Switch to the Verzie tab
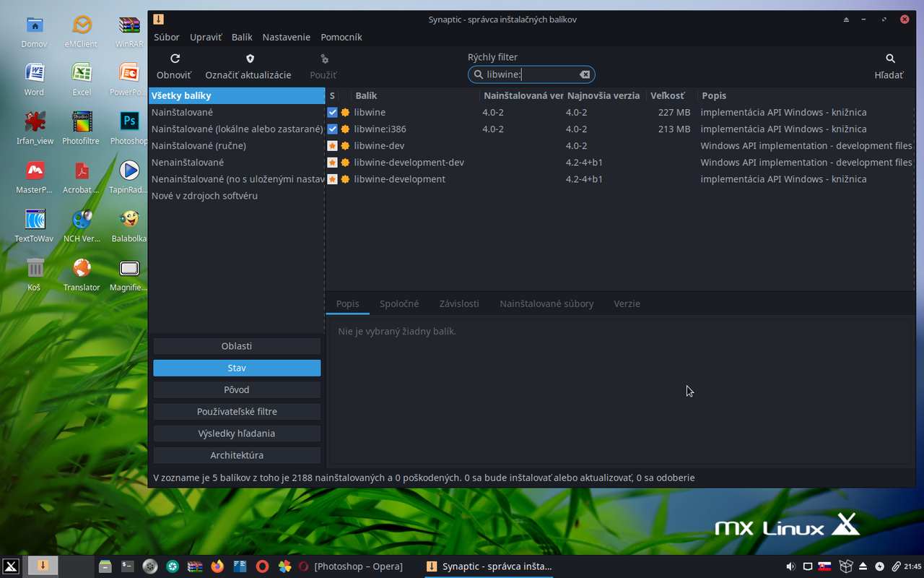This screenshot has height=578, width=924. [627, 303]
